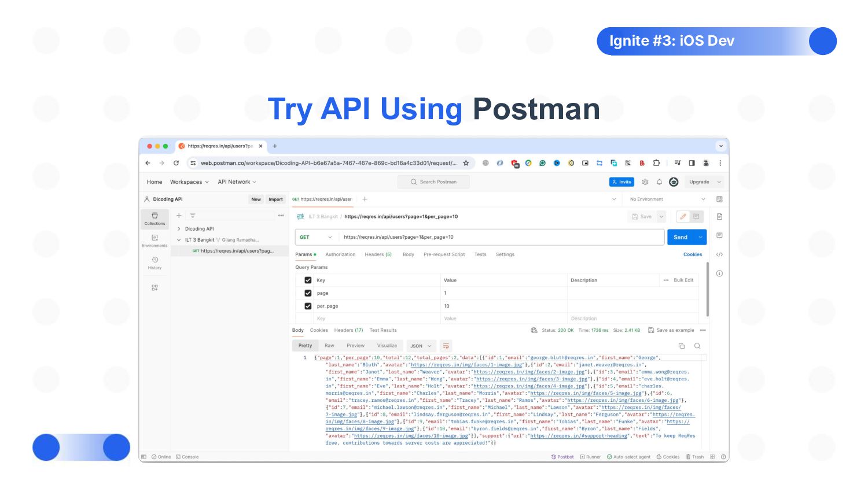The image size is (868, 488).
Task: Click the request URL input field
Action: click(x=501, y=237)
